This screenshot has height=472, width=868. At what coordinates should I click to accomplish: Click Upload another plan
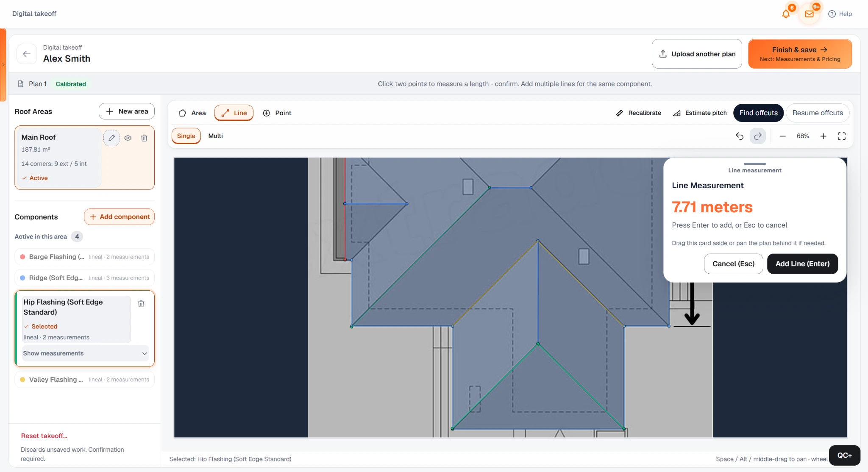tap(697, 54)
